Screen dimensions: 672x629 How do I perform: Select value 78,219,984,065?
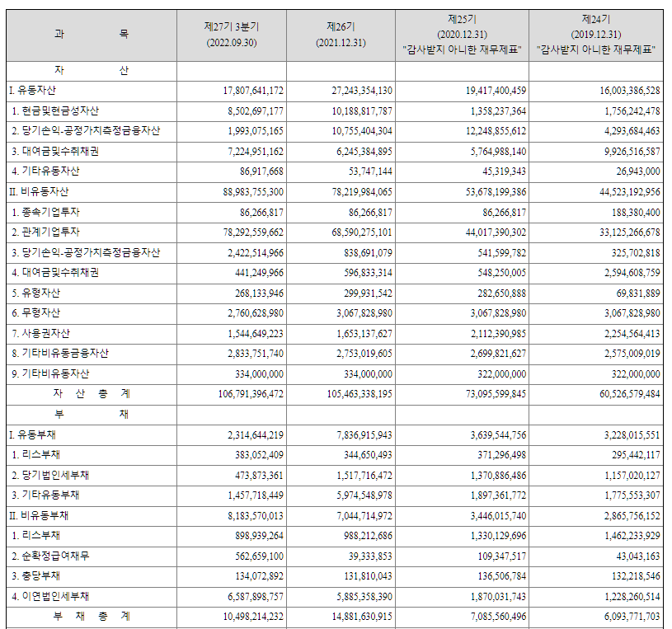click(x=362, y=192)
